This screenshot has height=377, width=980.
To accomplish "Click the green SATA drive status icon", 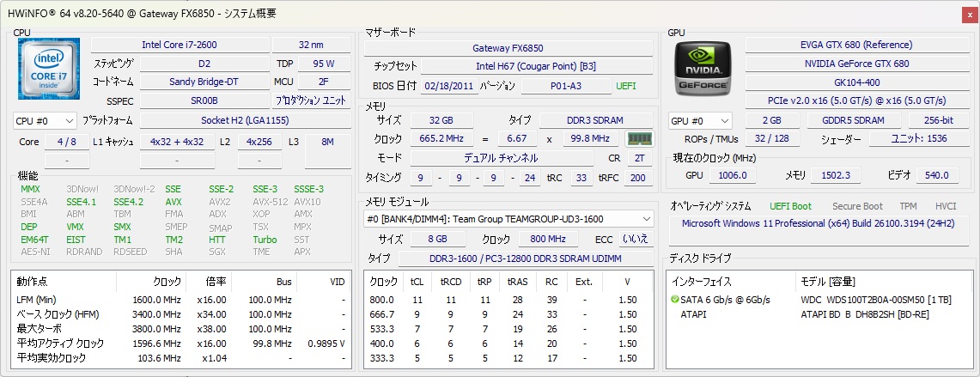I will click(674, 300).
